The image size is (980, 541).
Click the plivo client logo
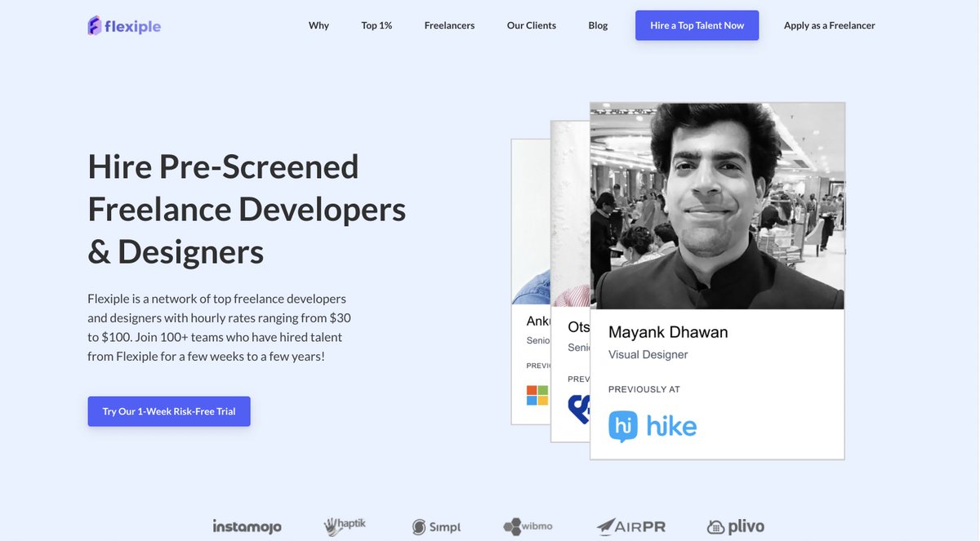(x=736, y=527)
